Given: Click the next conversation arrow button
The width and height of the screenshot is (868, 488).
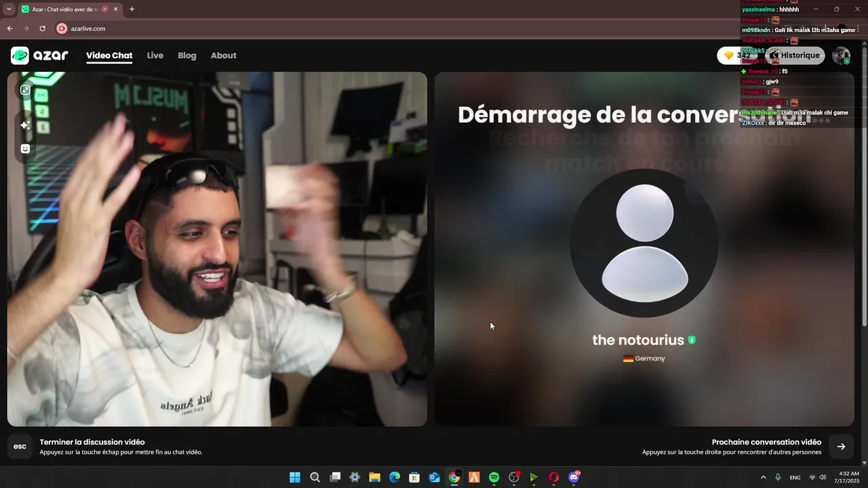Looking at the screenshot, I should [841, 447].
